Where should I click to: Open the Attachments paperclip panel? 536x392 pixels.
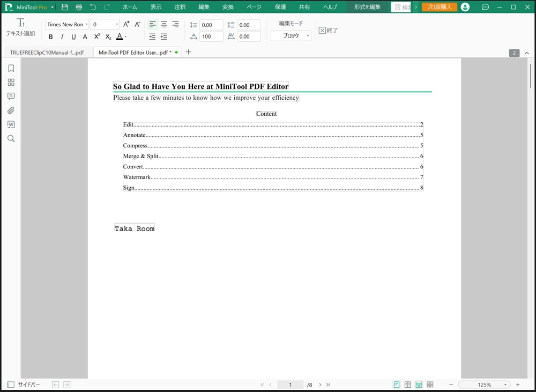[x=11, y=110]
